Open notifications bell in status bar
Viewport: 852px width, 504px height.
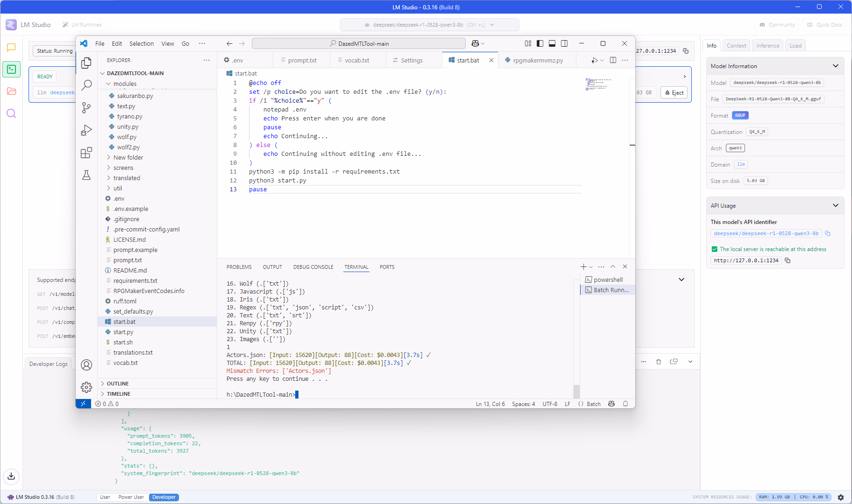[x=625, y=404]
